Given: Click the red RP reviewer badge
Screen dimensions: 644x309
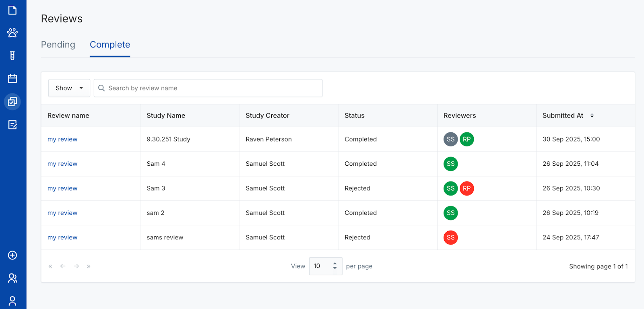Looking at the screenshot, I should (x=466, y=188).
